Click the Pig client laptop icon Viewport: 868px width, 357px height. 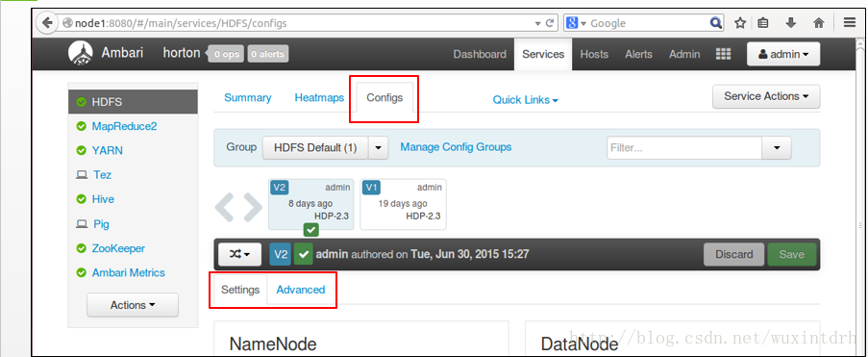(x=82, y=224)
